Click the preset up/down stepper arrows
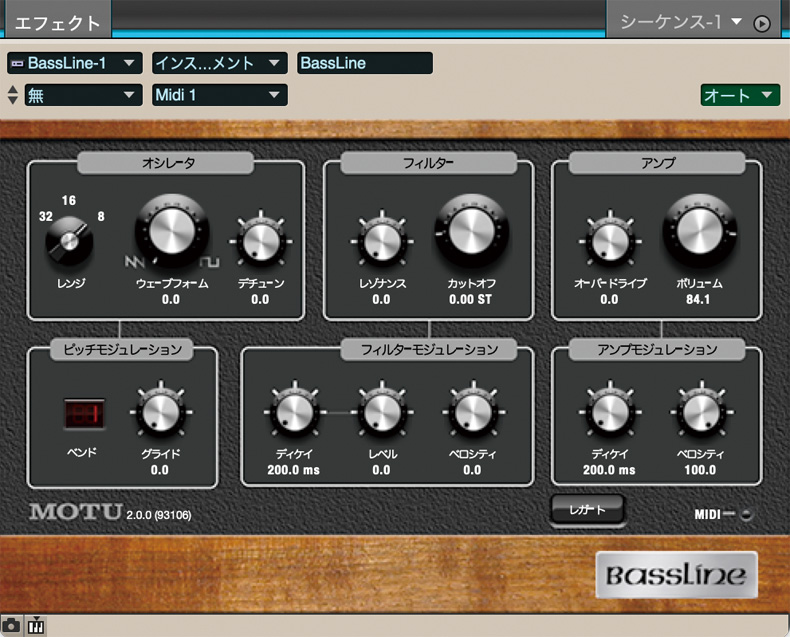Image resolution: width=790 pixels, height=637 pixels. pos(13,95)
